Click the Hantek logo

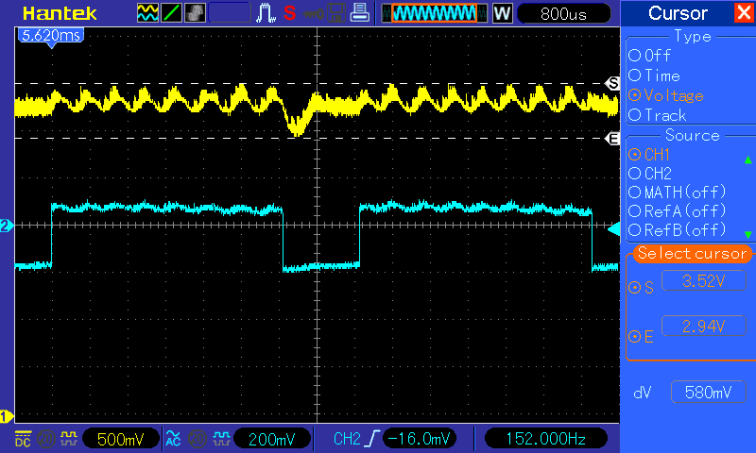click(x=60, y=13)
